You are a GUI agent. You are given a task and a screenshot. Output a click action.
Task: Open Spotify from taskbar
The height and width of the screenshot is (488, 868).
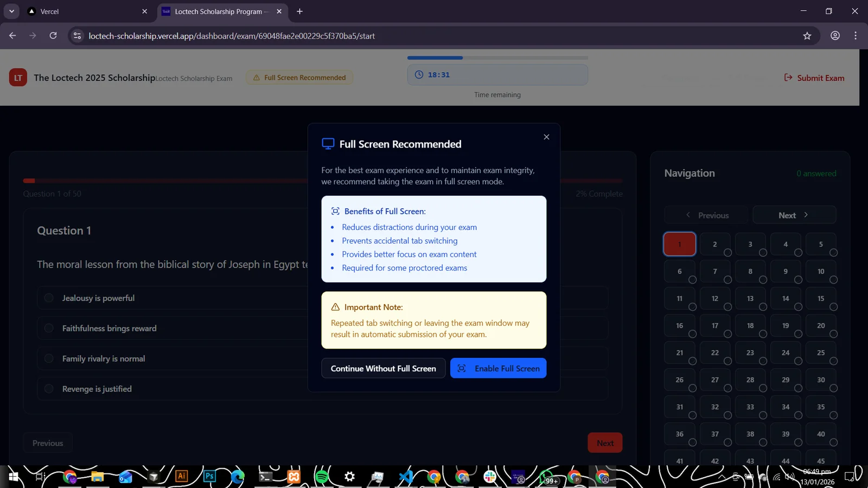tap(322, 477)
